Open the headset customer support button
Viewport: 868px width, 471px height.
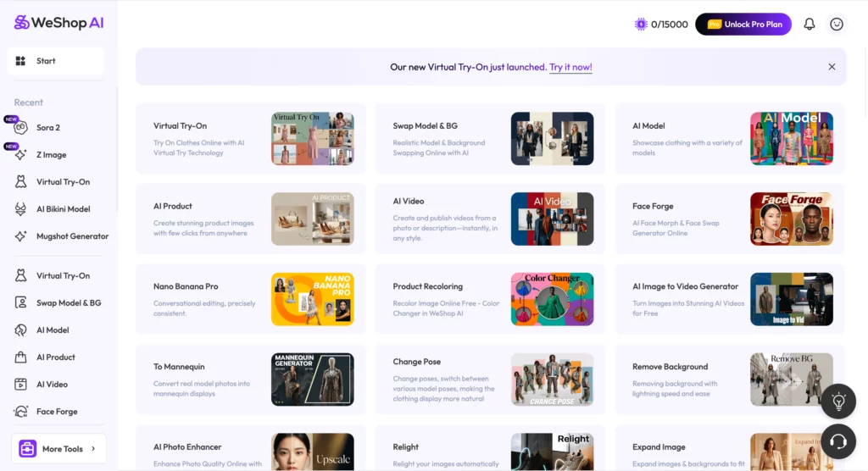pos(837,441)
